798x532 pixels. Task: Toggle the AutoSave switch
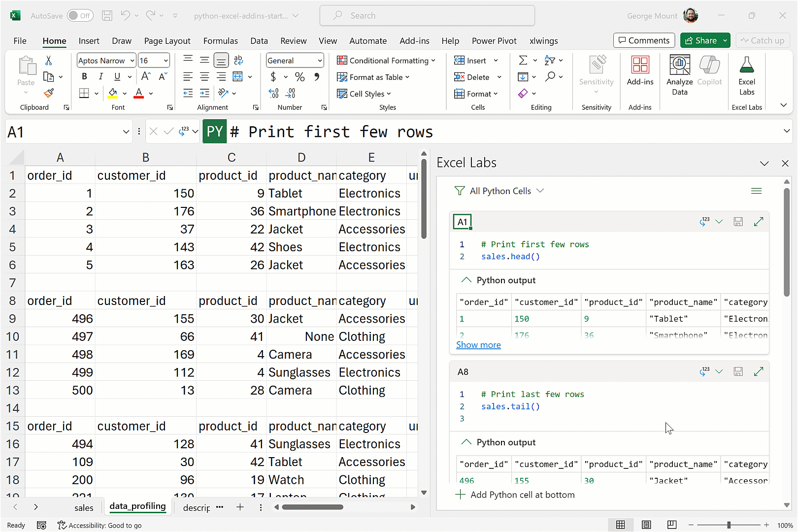coord(80,16)
